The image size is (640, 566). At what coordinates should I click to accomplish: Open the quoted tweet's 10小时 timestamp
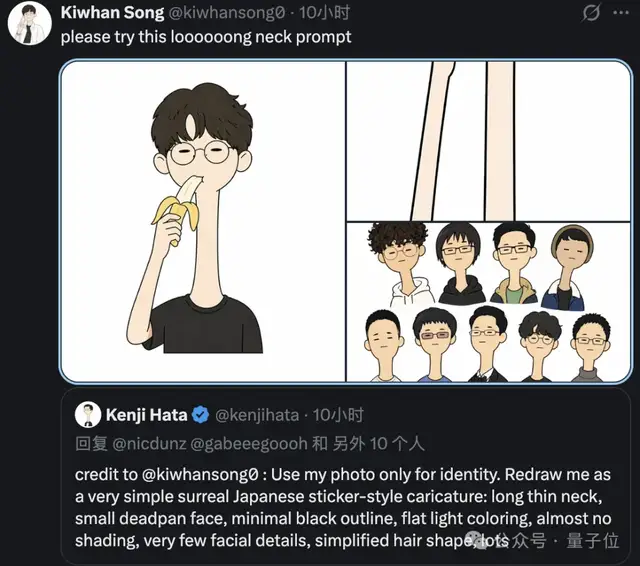[x=338, y=414]
